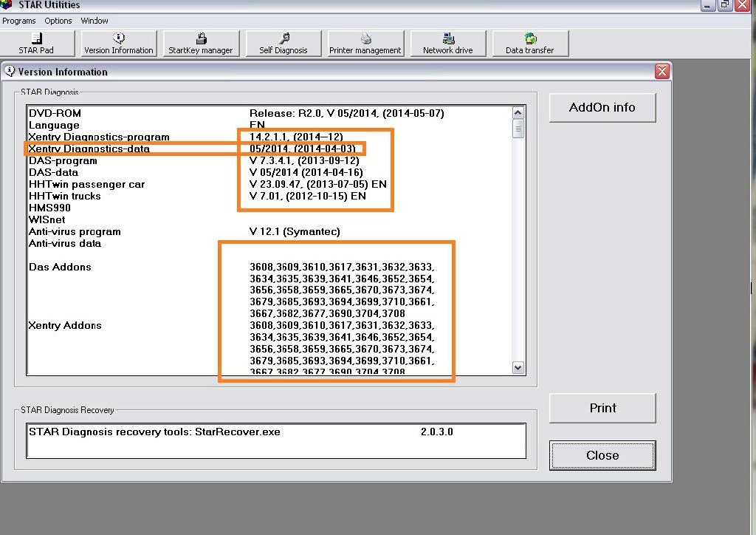Click the V 12.1 (Symantec) value
This screenshot has width=756, height=535.
click(x=295, y=231)
